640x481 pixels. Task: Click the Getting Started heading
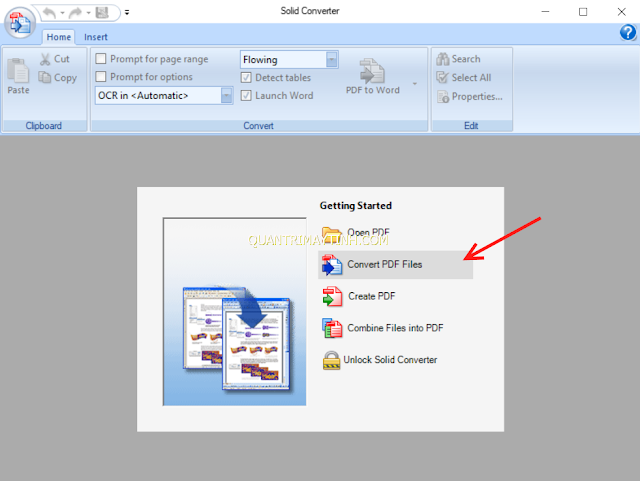[356, 205]
